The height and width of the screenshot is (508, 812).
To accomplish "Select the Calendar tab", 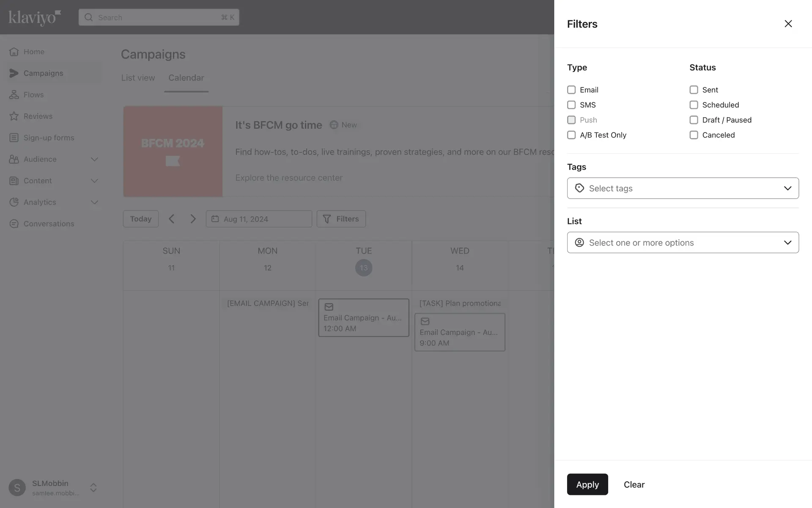I will [186, 78].
